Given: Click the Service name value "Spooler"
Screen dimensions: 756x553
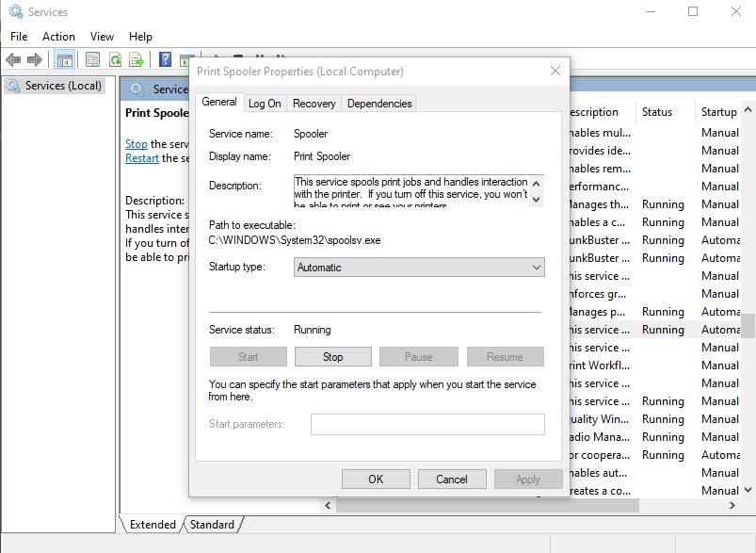Looking at the screenshot, I should (311, 134).
